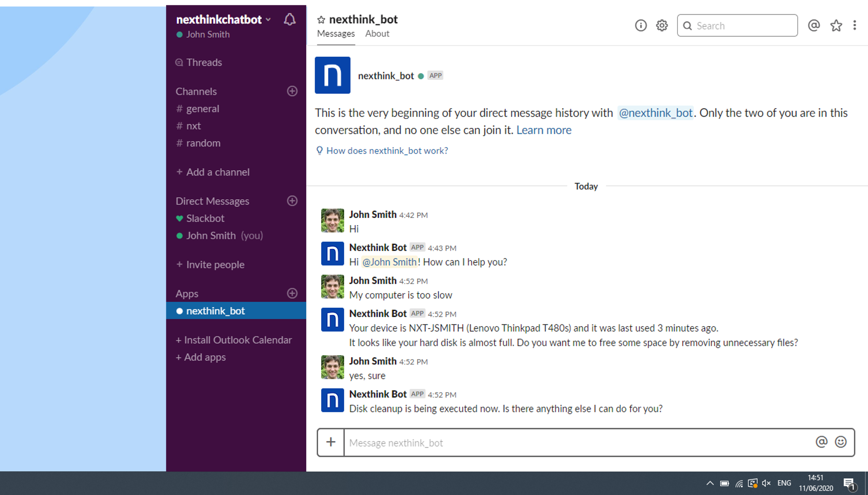Viewport: 868px width, 495px height.
Task: Open Windows notification center in taskbar
Action: (849, 483)
